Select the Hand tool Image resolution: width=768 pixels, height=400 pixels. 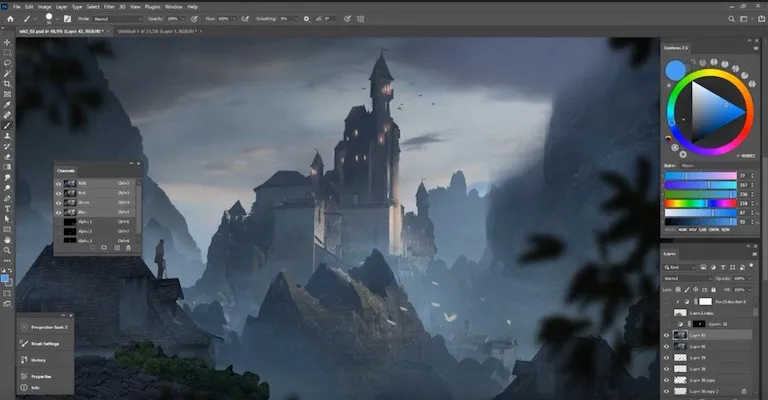click(x=7, y=240)
